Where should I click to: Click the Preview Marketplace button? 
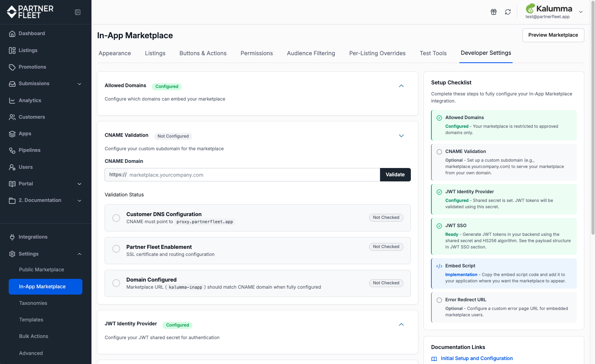(553, 35)
